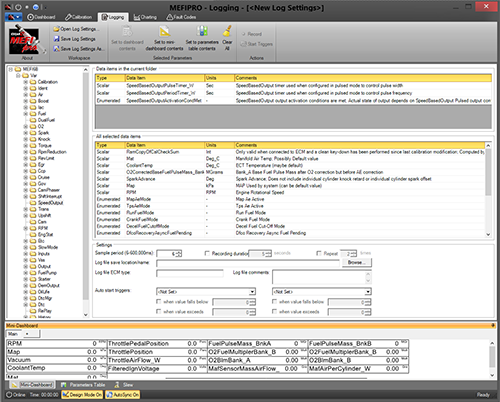Click the Data Item column header in the current folder table
This screenshot has height=402, width=500.
point(165,78)
